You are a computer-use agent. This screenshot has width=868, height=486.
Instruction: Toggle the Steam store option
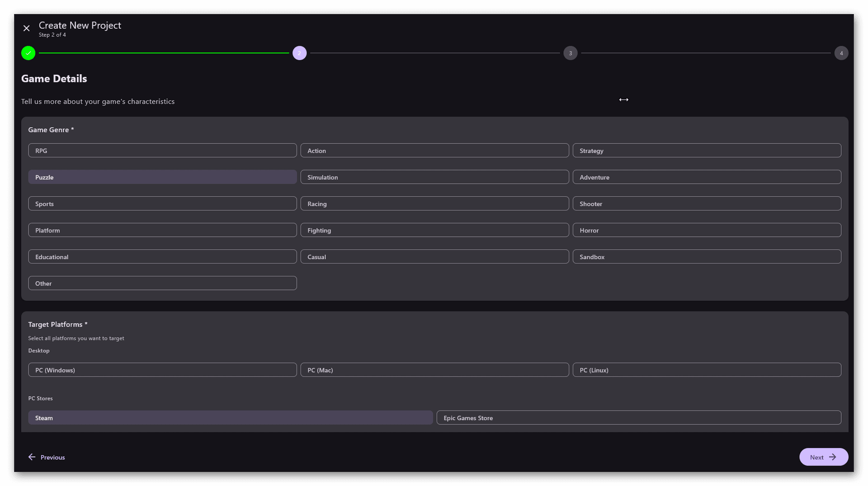pyautogui.click(x=230, y=418)
